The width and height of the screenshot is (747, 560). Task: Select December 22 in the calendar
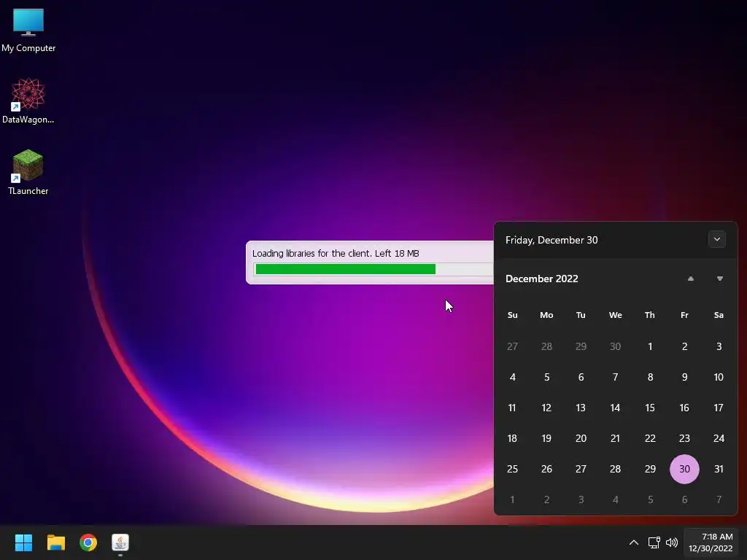point(650,438)
